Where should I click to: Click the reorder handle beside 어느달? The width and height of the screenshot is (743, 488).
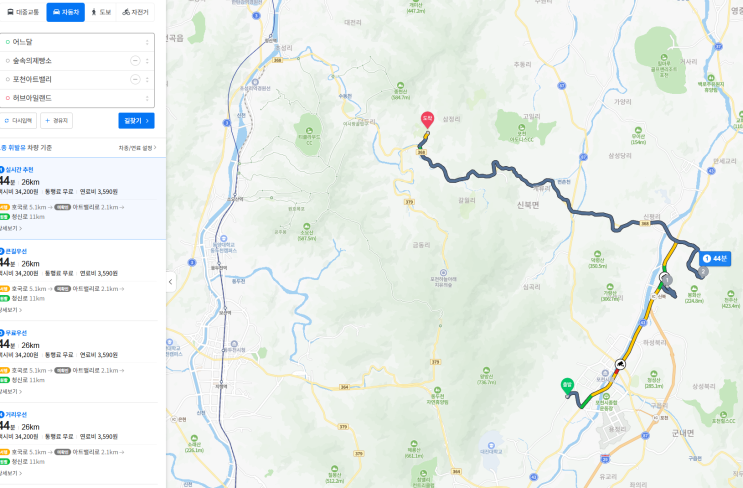click(147, 42)
